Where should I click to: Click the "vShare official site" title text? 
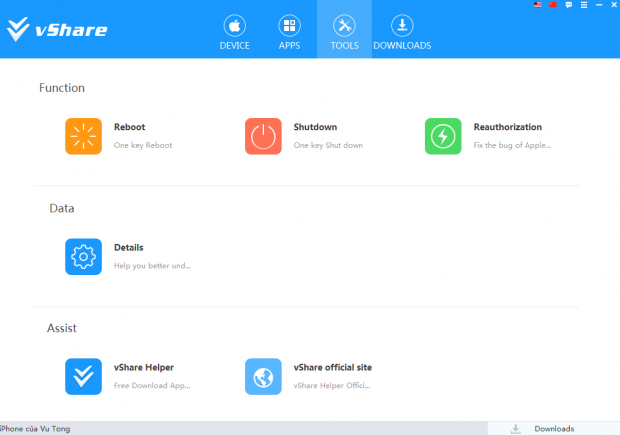pyautogui.click(x=332, y=367)
